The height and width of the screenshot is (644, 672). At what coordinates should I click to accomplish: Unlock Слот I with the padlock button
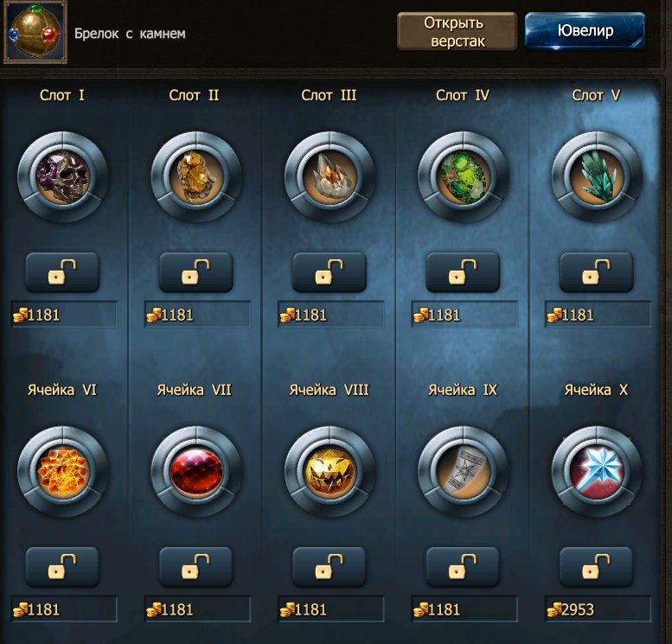pyautogui.click(x=62, y=272)
